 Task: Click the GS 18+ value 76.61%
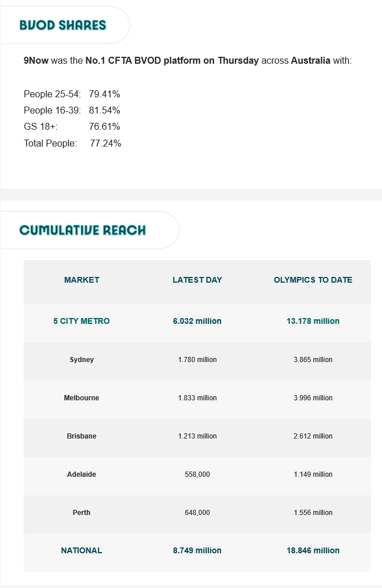104,126
